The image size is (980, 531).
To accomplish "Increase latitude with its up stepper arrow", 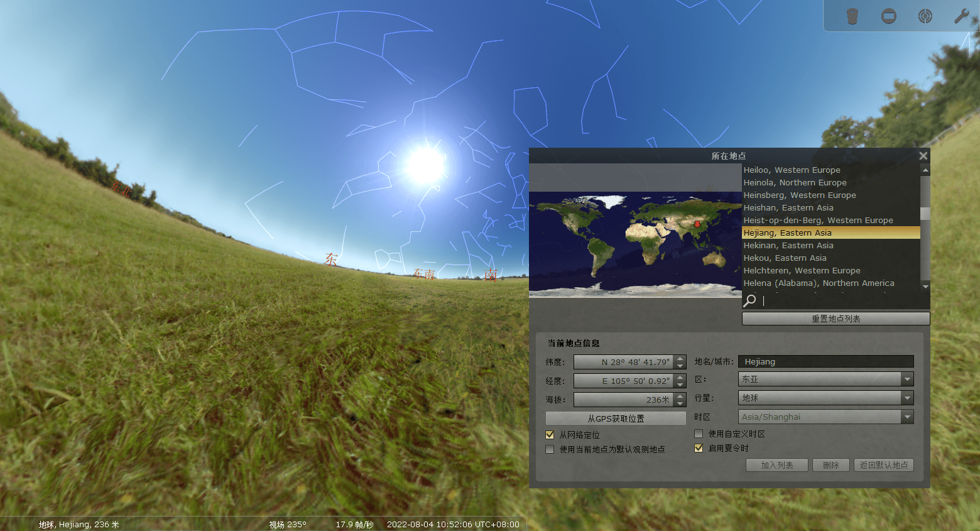I will pos(681,358).
